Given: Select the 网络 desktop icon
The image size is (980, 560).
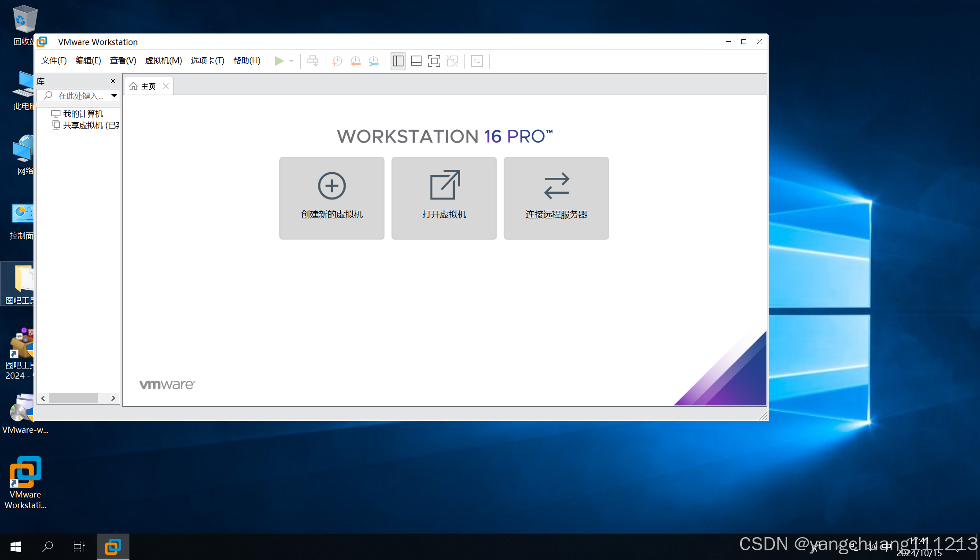Looking at the screenshot, I should click(24, 155).
